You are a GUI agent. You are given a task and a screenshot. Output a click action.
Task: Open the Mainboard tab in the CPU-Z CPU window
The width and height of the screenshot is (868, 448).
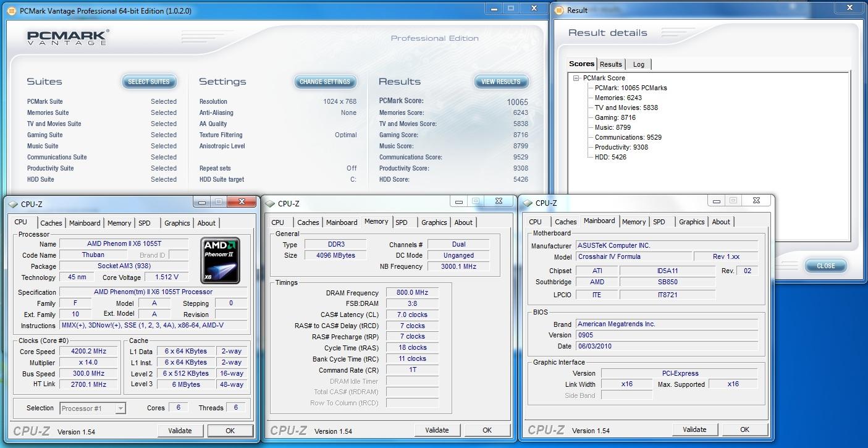pos(85,223)
